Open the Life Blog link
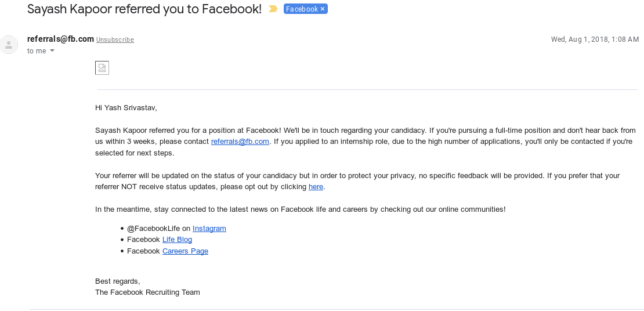This screenshot has width=644, height=311. [x=177, y=240]
